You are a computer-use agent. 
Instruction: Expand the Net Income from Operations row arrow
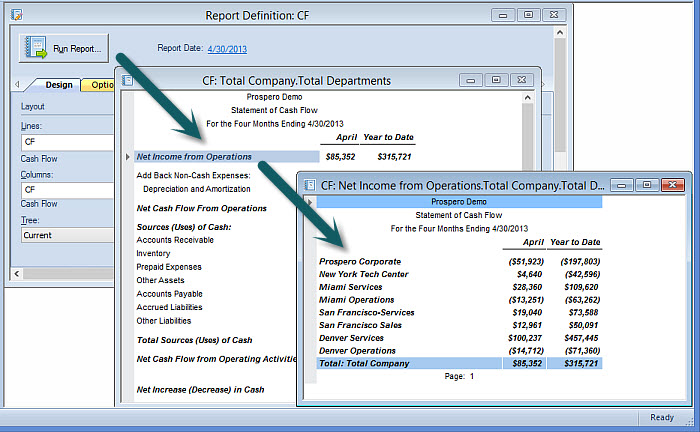pyautogui.click(x=127, y=157)
